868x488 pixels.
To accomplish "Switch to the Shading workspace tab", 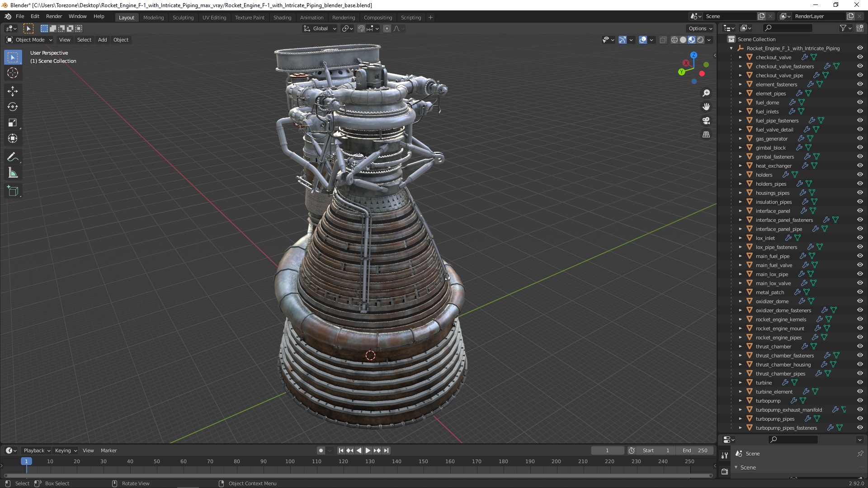I will pos(282,18).
